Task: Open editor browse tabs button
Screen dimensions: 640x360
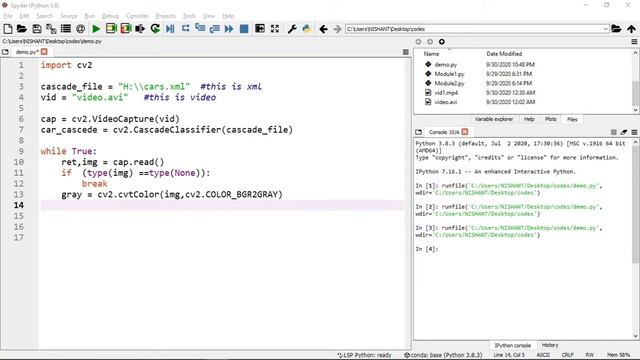Action: pos(5,52)
